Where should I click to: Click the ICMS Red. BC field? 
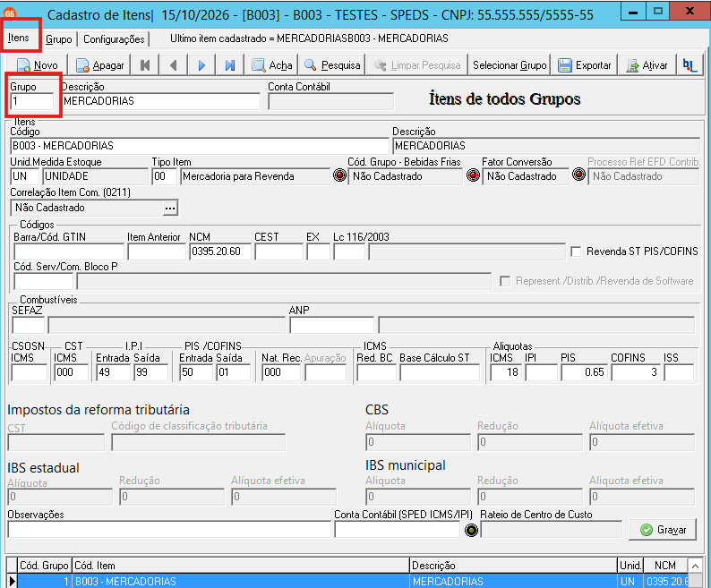376,372
